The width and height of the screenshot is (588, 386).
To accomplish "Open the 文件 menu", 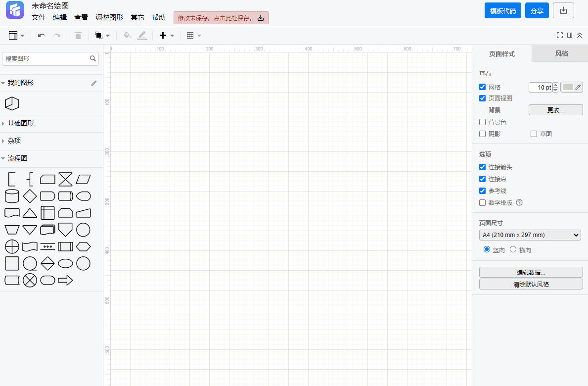I will click(x=38, y=18).
